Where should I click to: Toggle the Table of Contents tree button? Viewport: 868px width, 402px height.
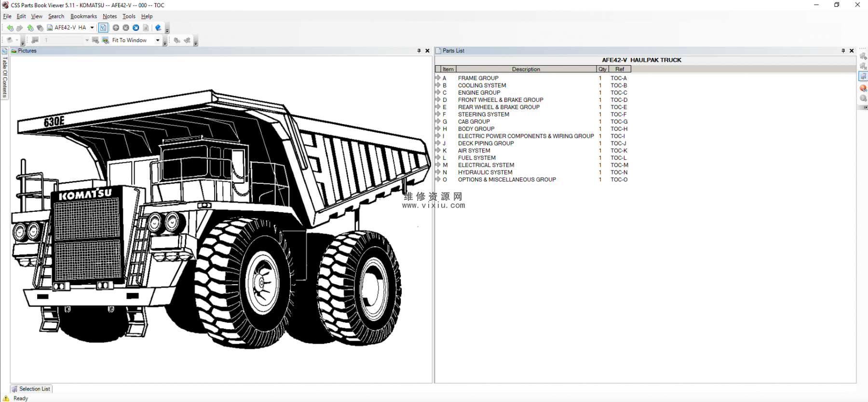pos(103,28)
